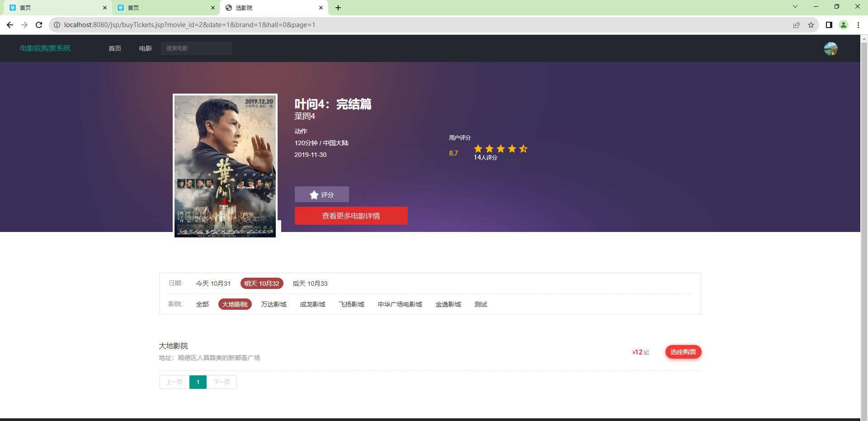Reload the current page
This screenshot has width=868, height=421.
click(39, 25)
